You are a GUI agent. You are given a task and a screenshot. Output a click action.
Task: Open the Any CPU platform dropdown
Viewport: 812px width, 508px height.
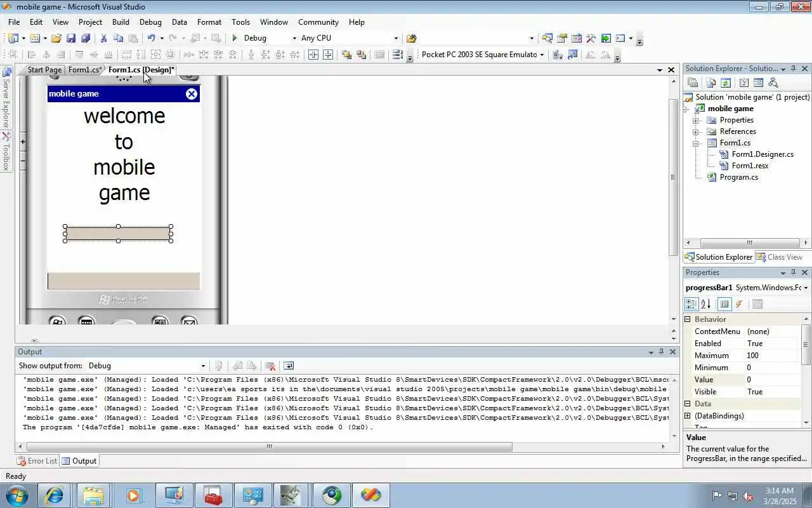[396, 38]
